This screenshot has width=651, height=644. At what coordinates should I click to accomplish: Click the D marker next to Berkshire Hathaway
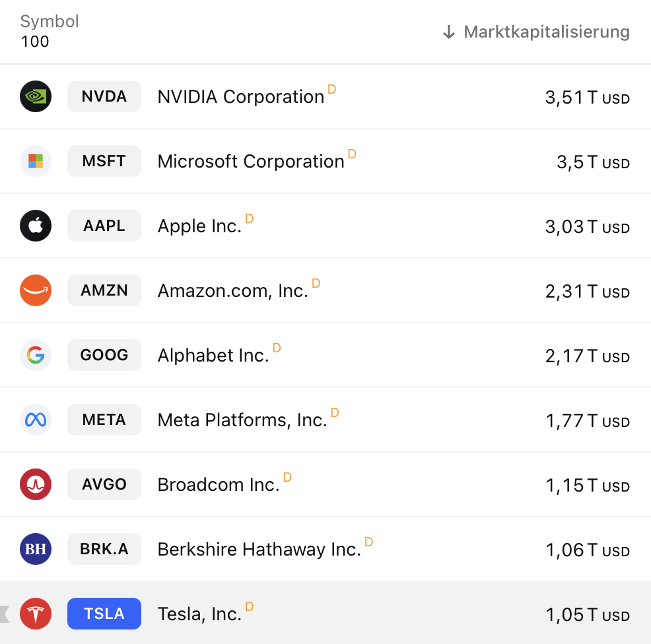[x=368, y=542]
